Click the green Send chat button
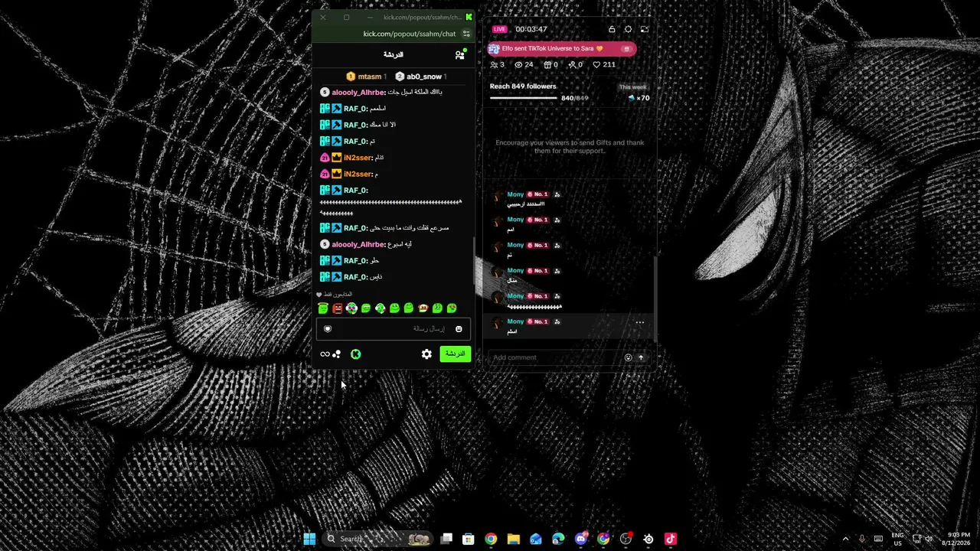The image size is (980, 551). tap(455, 354)
